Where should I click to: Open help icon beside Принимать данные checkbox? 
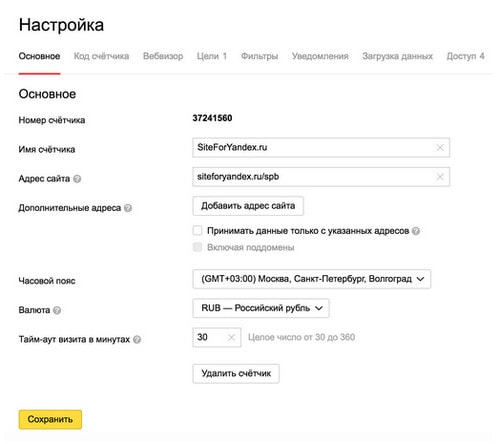[x=416, y=231]
